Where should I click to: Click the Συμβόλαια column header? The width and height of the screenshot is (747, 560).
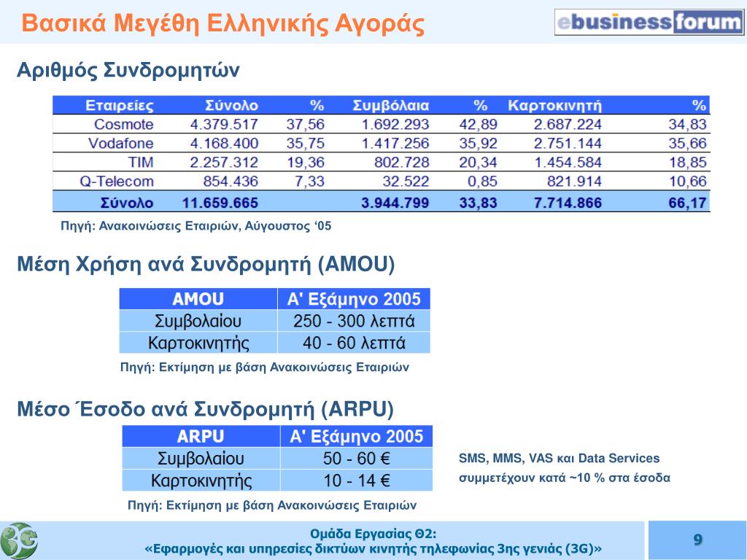point(391,105)
